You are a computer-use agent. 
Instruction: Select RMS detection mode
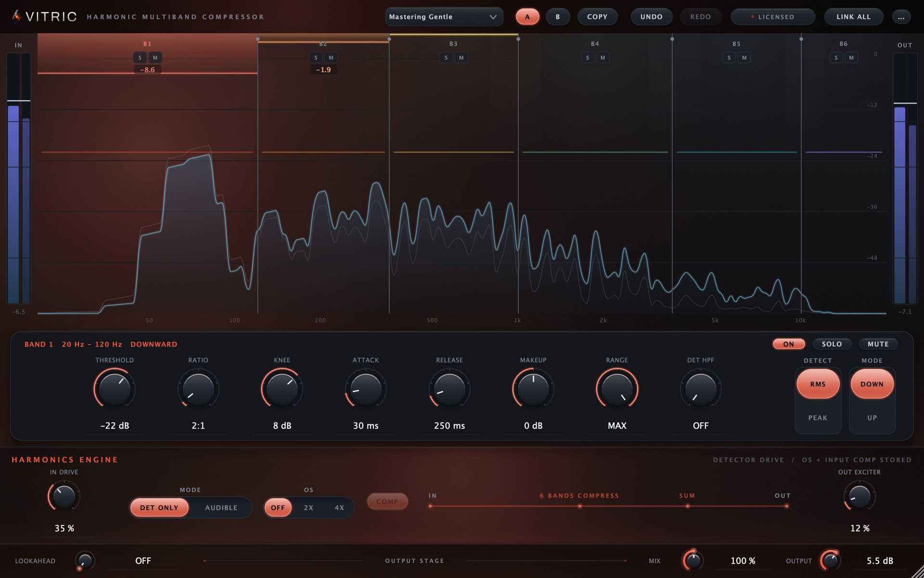(818, 384)
